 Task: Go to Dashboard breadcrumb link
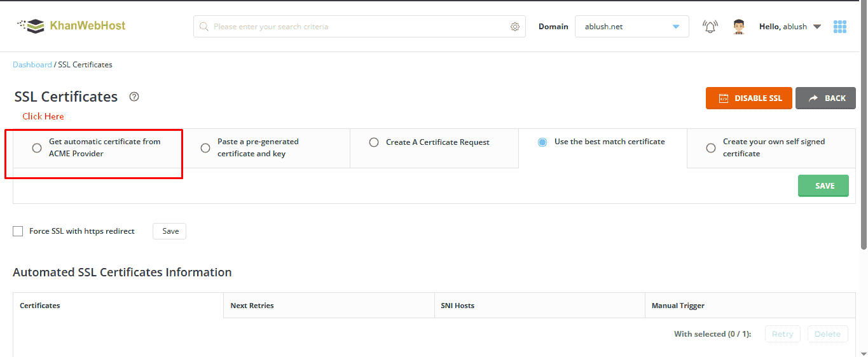(32, 65)
